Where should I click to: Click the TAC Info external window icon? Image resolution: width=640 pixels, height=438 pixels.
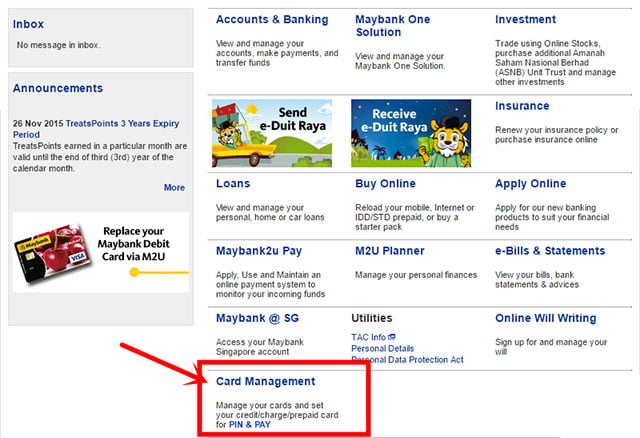click(x=392, y=337)
